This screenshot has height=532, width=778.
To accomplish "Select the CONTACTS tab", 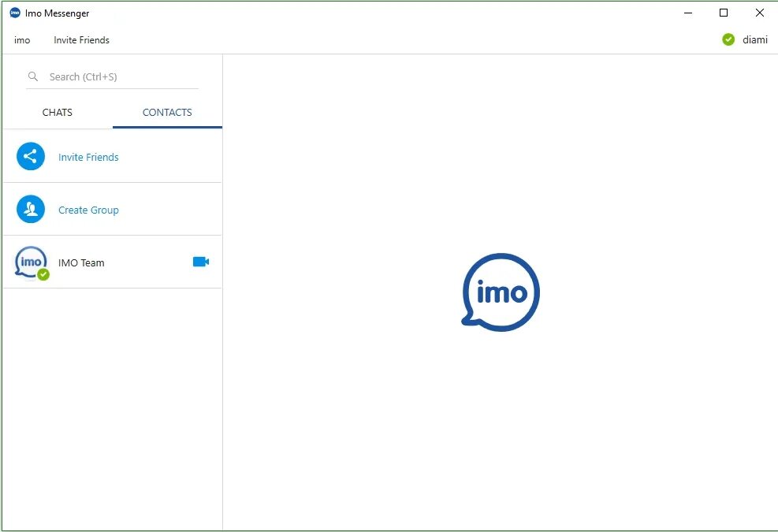I will (x=167, y=112).
